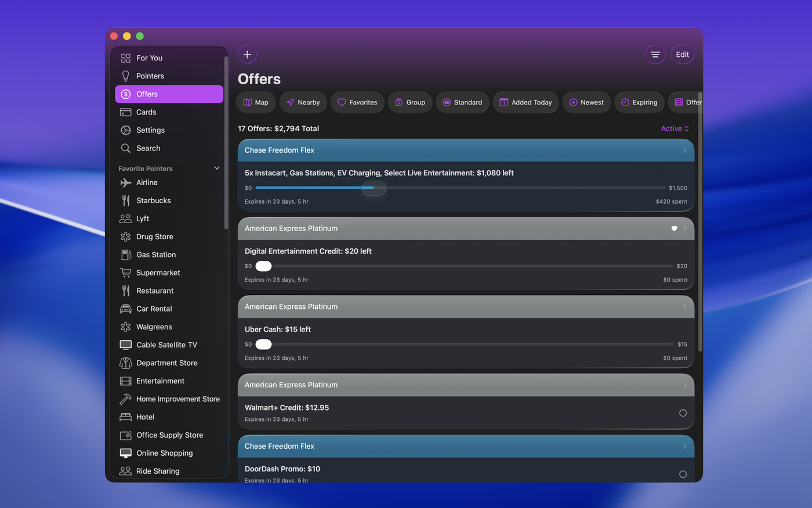Mark Walmart+ Credit as used
Viewport: 812px width, 508px height.
[683, 413]
